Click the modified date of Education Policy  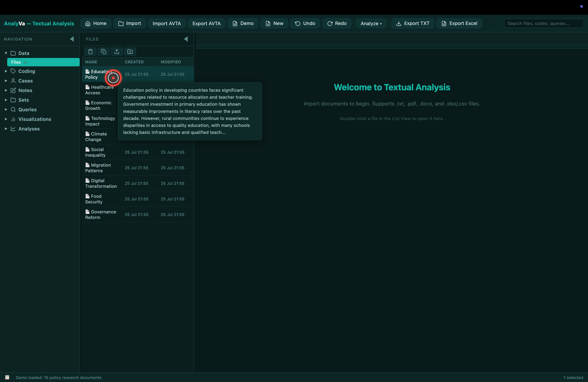coord(172,74)
